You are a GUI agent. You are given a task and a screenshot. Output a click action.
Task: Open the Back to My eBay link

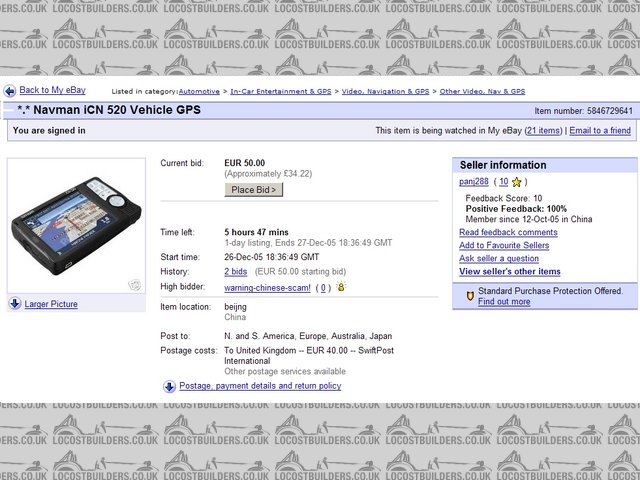tap(53, 90)
